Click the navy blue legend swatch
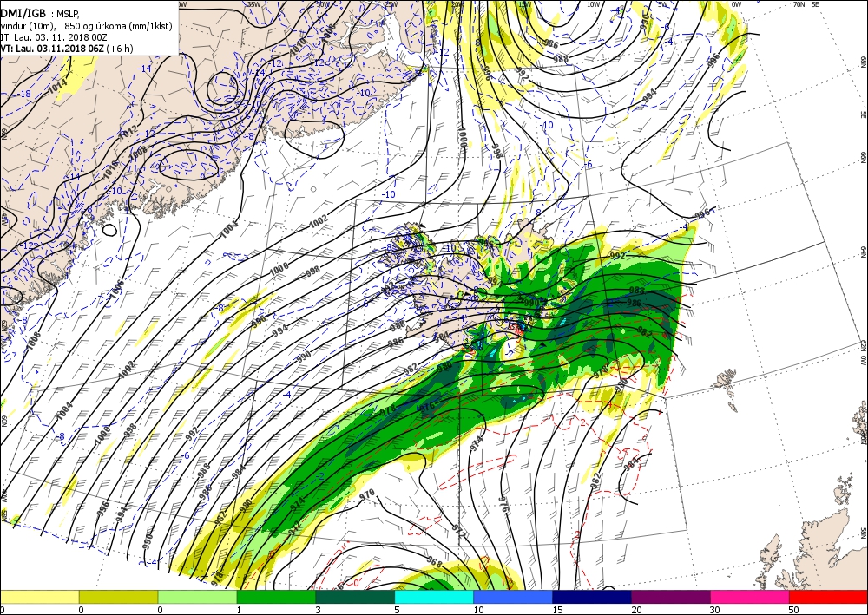Image resolution: width=868 pixels, height=615 pixels. coord(592,597)
